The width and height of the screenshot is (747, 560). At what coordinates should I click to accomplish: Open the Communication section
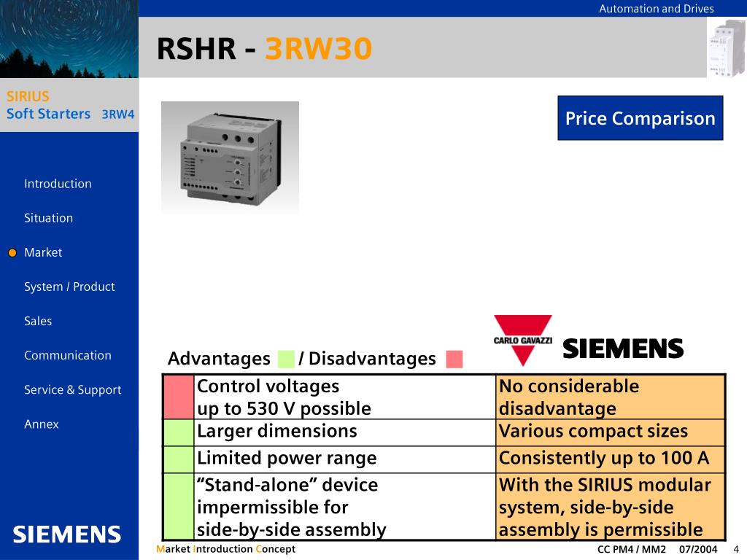[x=68, y=355]
